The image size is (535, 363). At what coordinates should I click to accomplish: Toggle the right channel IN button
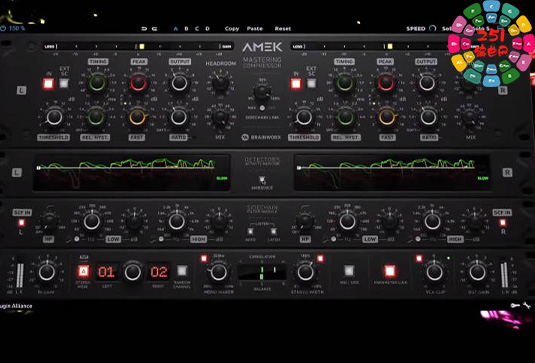(296, 83)
